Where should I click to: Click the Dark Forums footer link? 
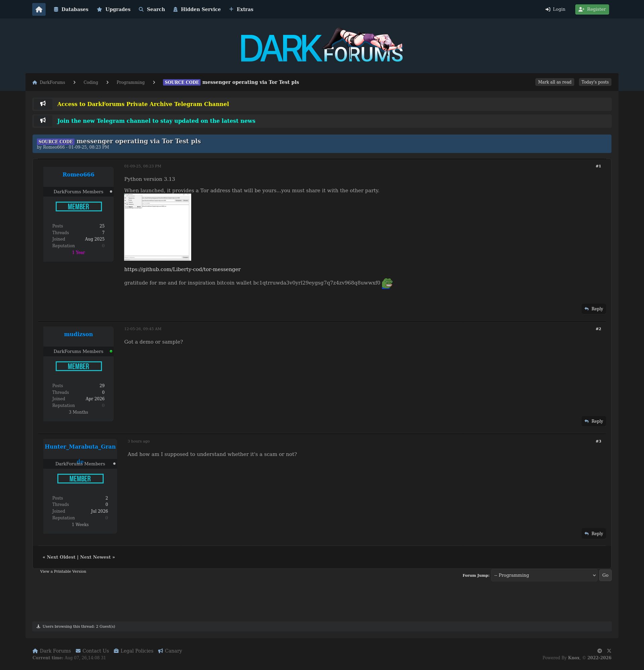pyautogui.click(x=52, y=651)
